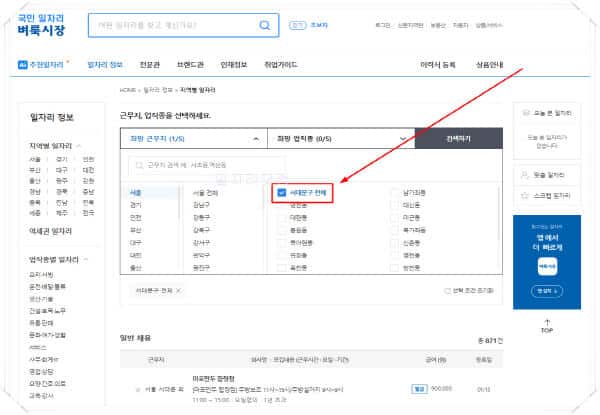Click 제주 in 지역별 일자리 sidebar list
The width and height of the screenshot is (600, 415).
62,213
